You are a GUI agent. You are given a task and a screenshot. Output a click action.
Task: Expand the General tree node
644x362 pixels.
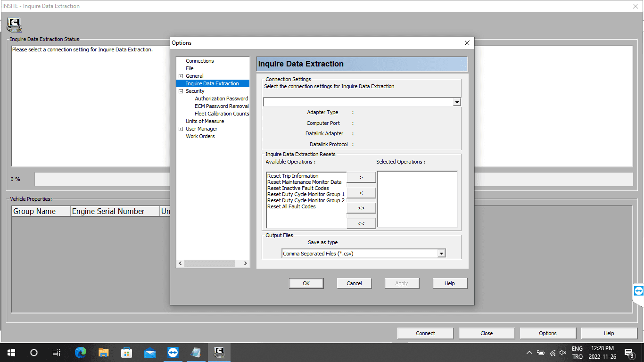181,76
